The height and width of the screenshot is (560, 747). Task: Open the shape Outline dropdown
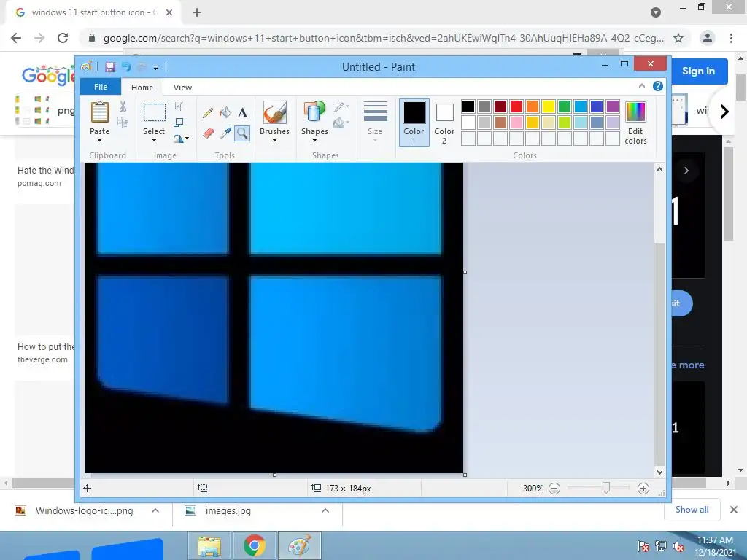[x=341, y=107]
